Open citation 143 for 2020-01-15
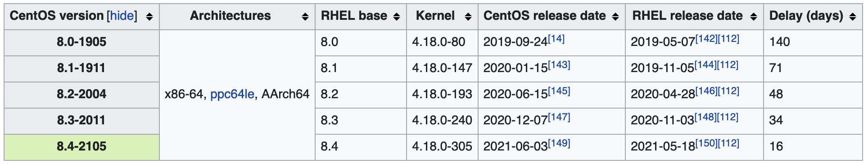868x164 pixels. 559,65
